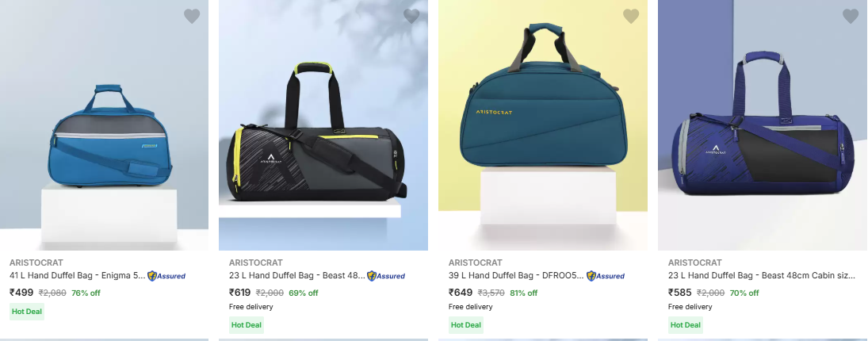Open '41 L Hand Duffel Bag - Enigma' title
Screen dimensions: 868x341
78,275
